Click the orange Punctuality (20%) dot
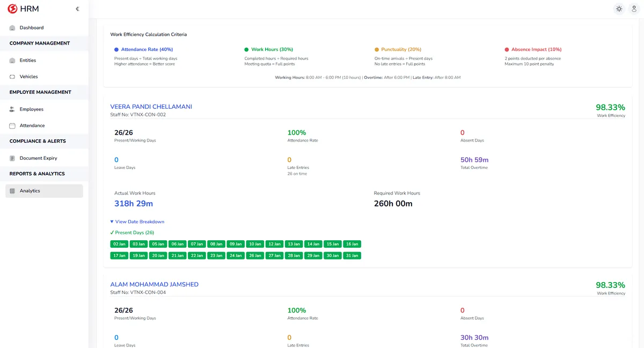This screenshot has width=644, height=348. pyautogui.click(x=377, y=49)
